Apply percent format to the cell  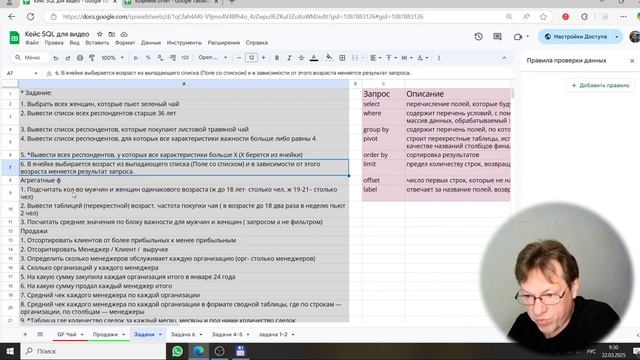click(148, 58)
